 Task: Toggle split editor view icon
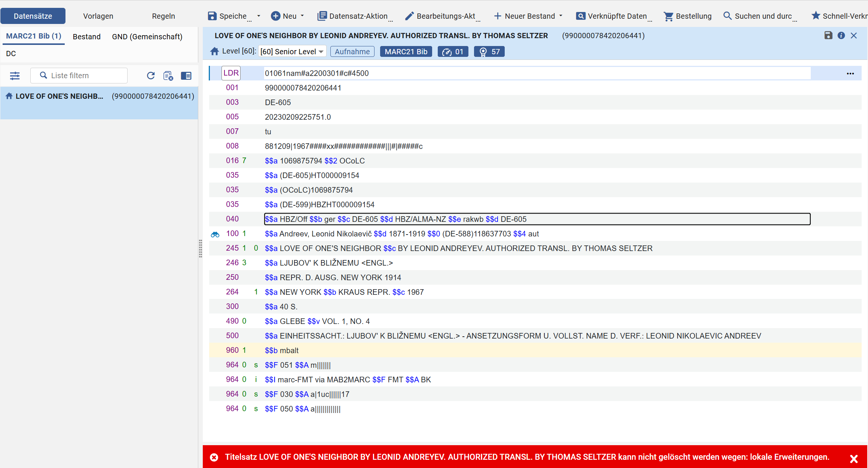point(186,76)
